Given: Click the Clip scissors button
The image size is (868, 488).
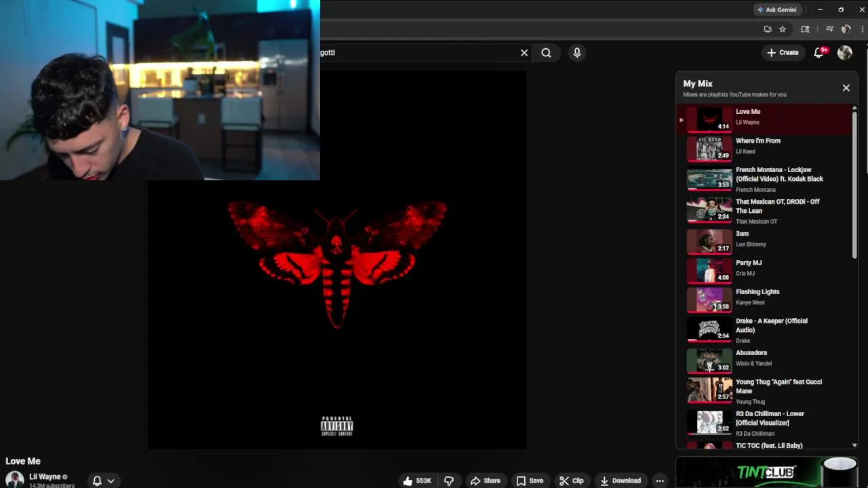Looking at the screenshot, I should 571,481.
